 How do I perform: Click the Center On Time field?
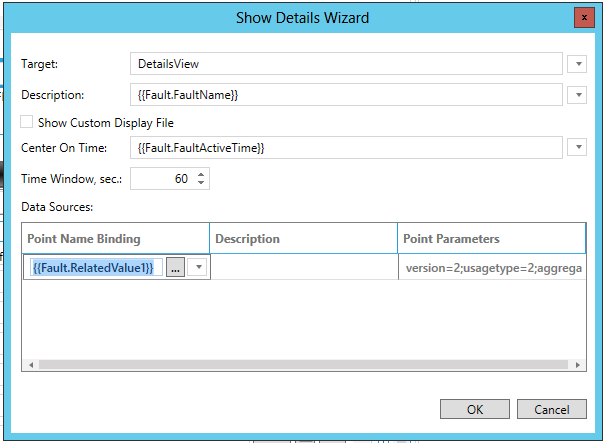(346, 147)
